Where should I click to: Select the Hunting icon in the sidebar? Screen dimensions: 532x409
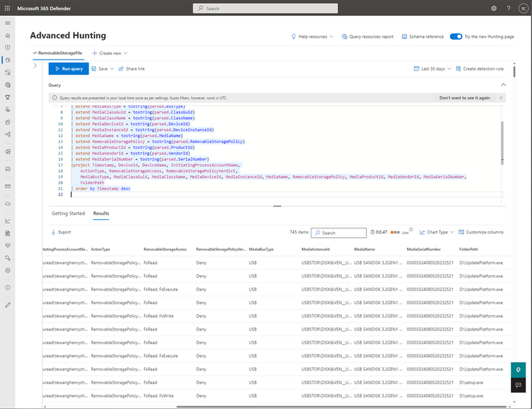click(x=8, y=60)
